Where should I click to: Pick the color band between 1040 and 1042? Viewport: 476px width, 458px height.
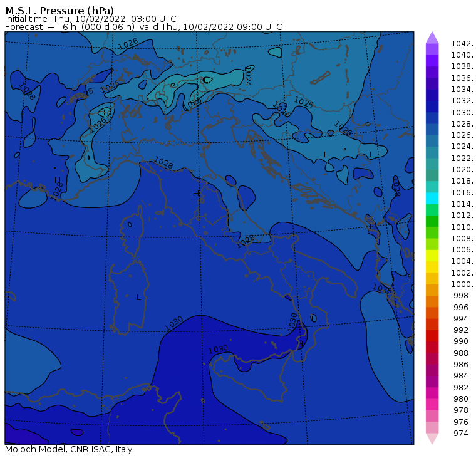[x=432, y=49]
